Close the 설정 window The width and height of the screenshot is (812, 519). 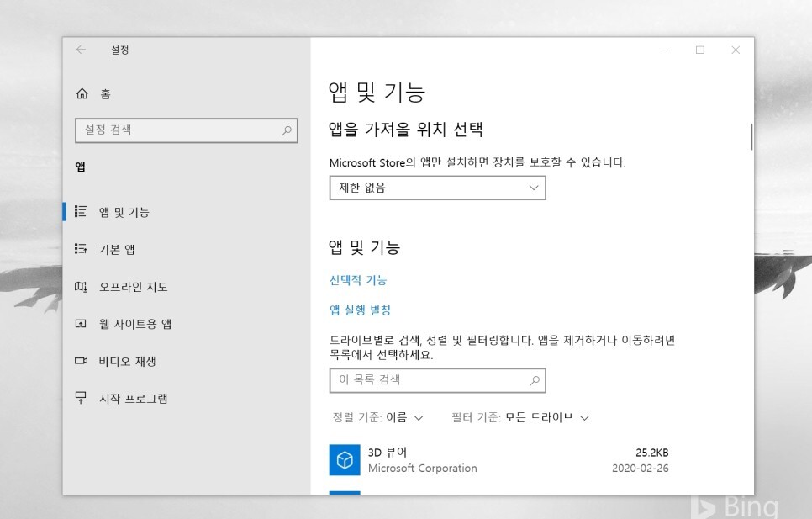736,50
